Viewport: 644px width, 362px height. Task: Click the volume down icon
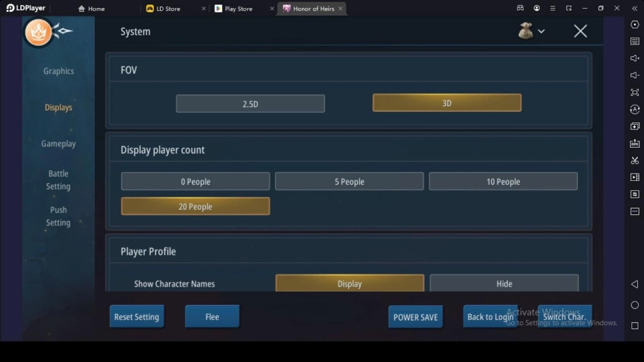click(x=635, y=75)
